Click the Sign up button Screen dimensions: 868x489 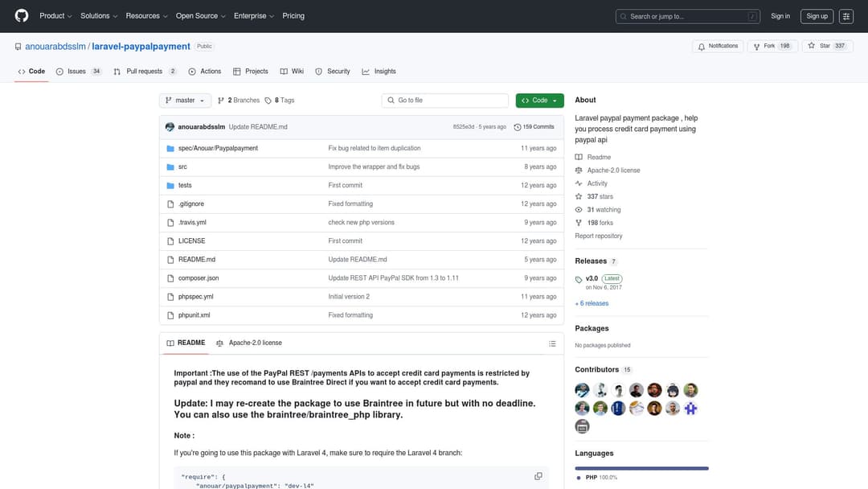pyautogui.click(x=817, y=16)
